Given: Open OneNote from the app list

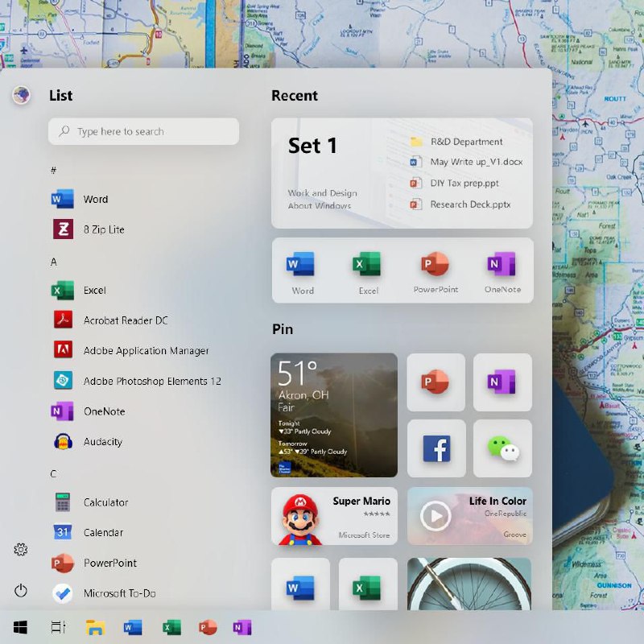Looking at the screenshot, I should click(x=88, y=411).
